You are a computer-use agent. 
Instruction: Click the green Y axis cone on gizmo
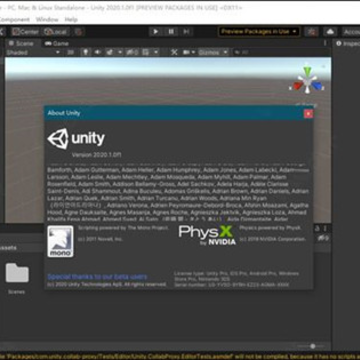(307, 70)
